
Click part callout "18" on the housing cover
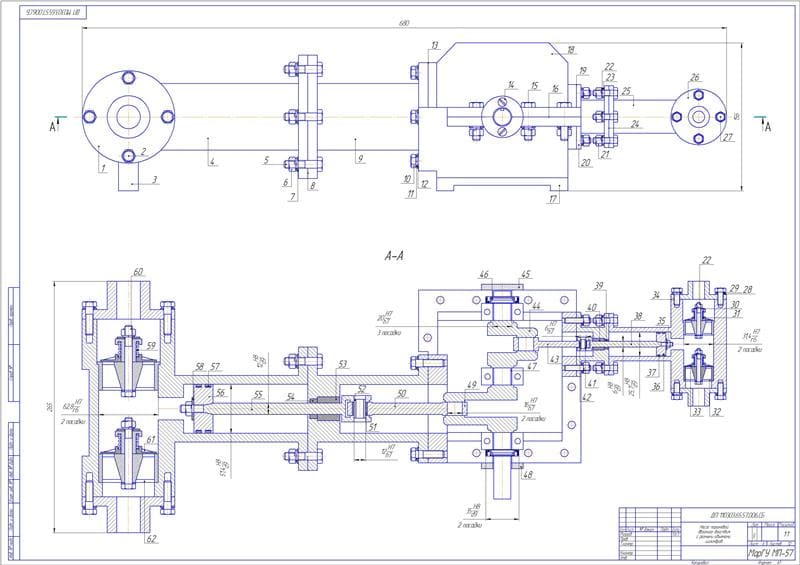pos(571,50)
